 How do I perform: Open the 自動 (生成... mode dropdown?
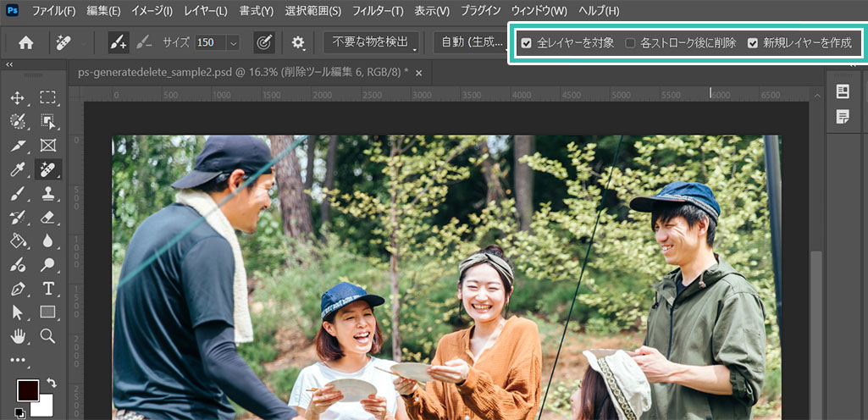[471, 42]
